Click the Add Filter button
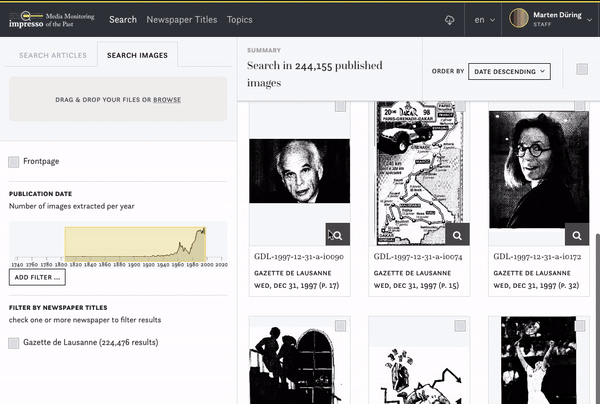The width and height of the screenshot is (600, 404). [37, 277]
